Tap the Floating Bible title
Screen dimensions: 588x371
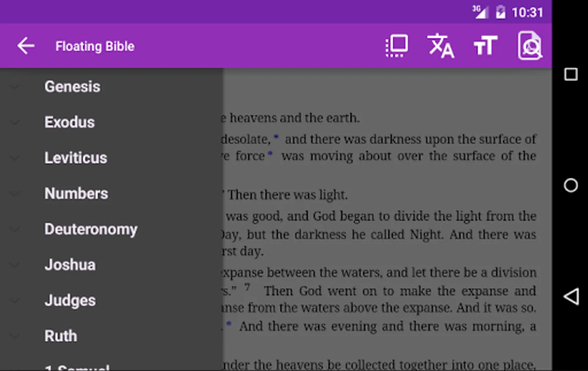pyautogui.click(x=95, y=46)
